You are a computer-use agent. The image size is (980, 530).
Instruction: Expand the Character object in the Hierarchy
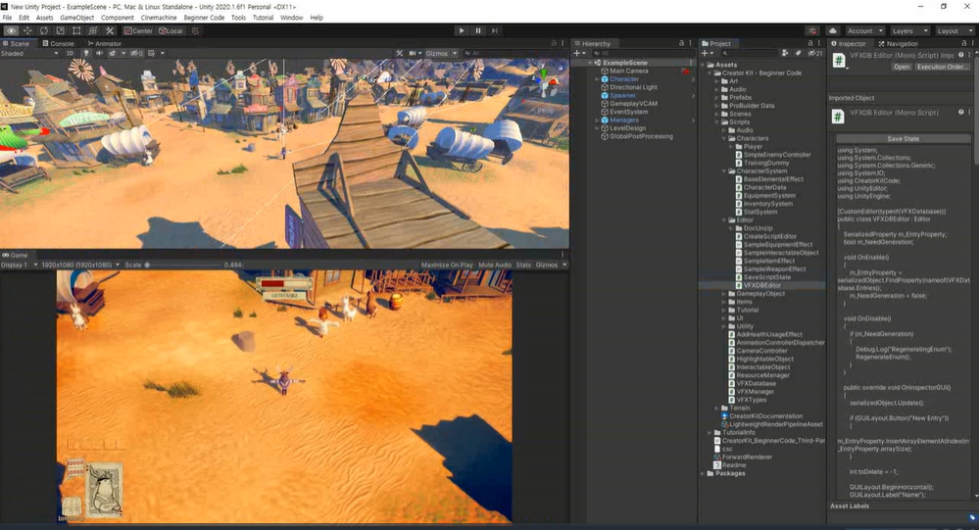pyautogui.click(x=596, y=79)
